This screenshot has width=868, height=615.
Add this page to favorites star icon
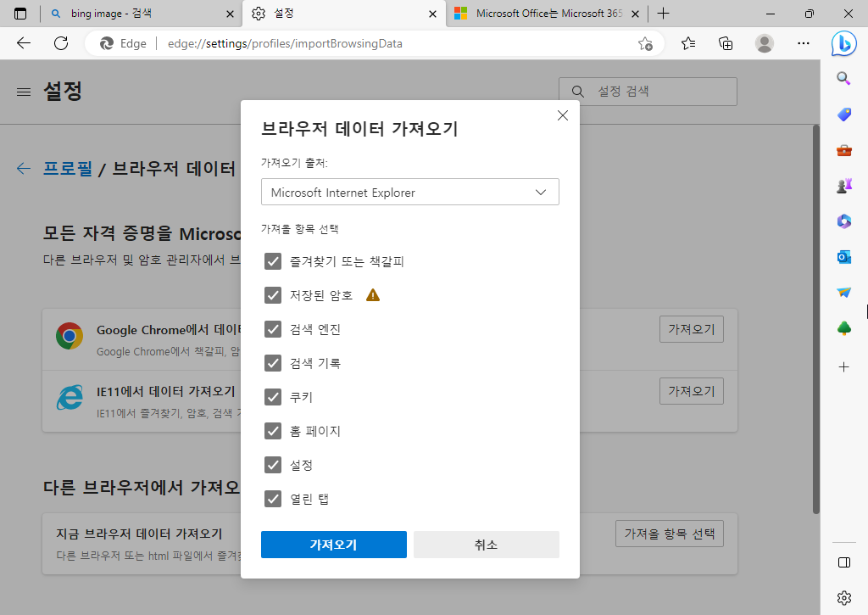pos(645,44)
